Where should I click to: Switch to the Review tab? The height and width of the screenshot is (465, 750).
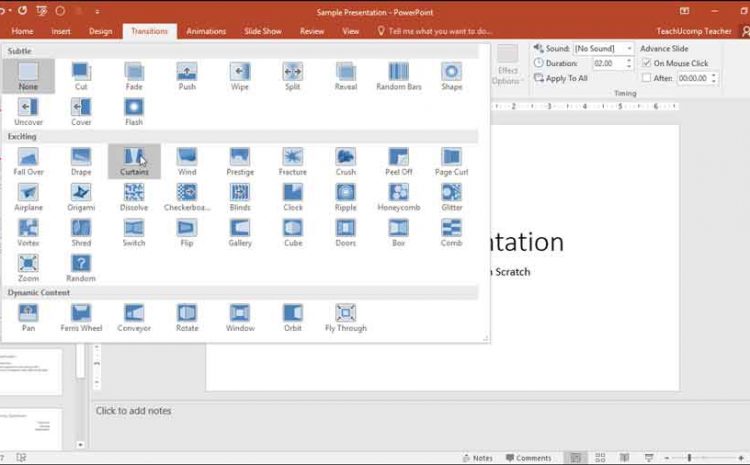312,31
